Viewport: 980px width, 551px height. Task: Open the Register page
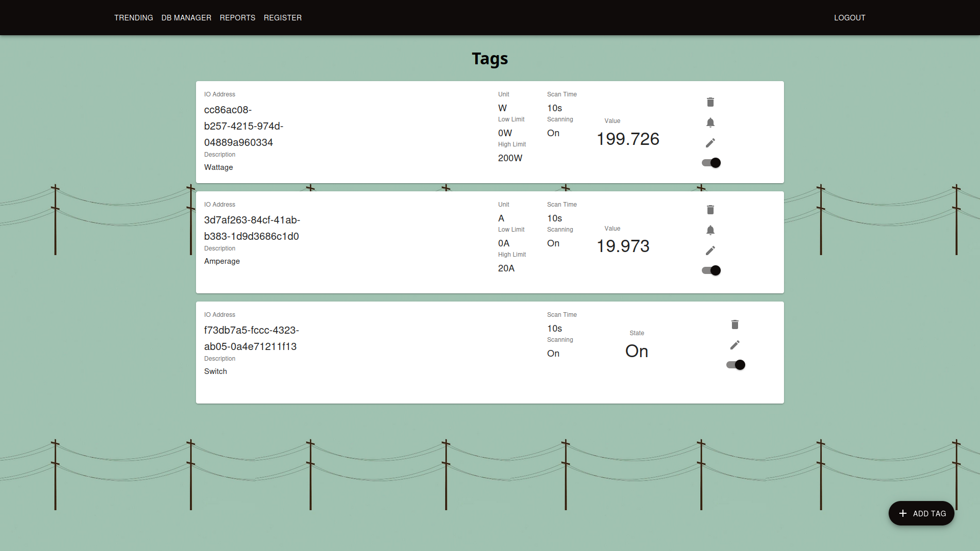[283, 18]
